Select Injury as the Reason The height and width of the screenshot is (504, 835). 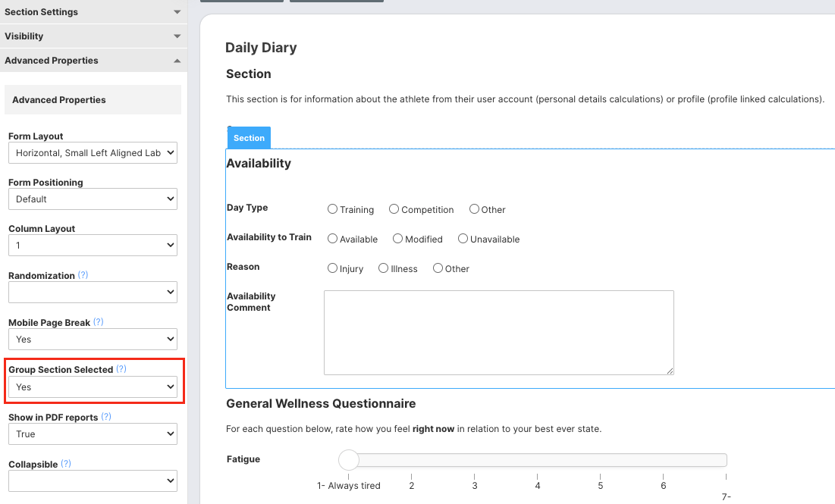[x=332, y=268]
